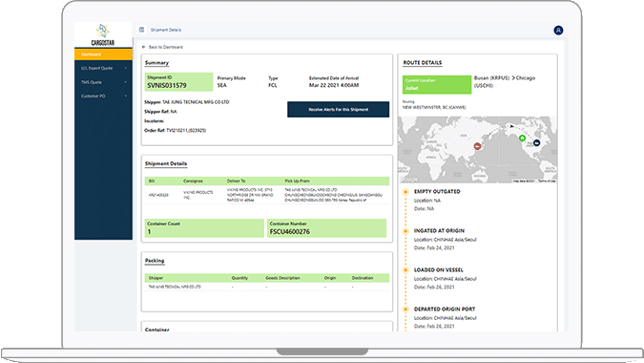Screen dimensions: 644x363
Task: Click the Destination column header in Packing
Action: coord(363,278)
